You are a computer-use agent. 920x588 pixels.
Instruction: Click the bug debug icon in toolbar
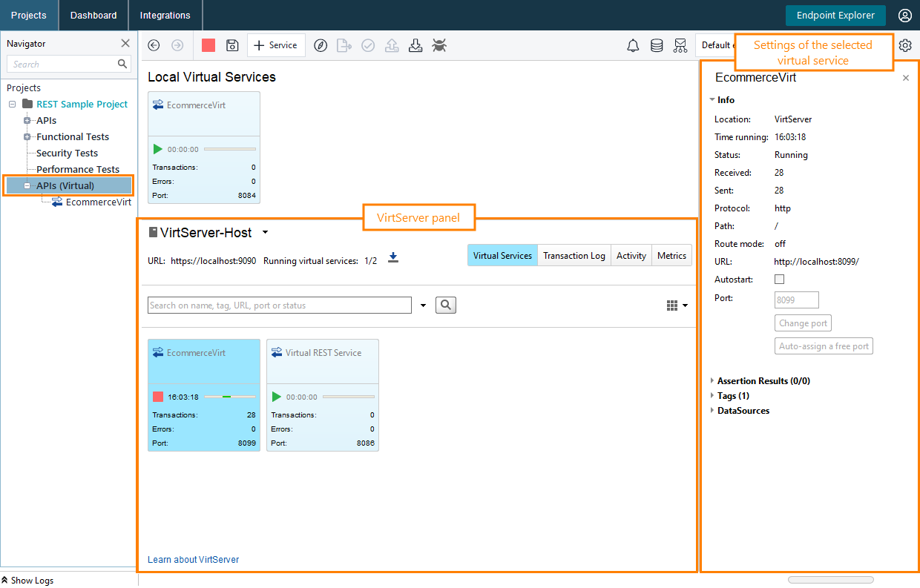point(440,45)
